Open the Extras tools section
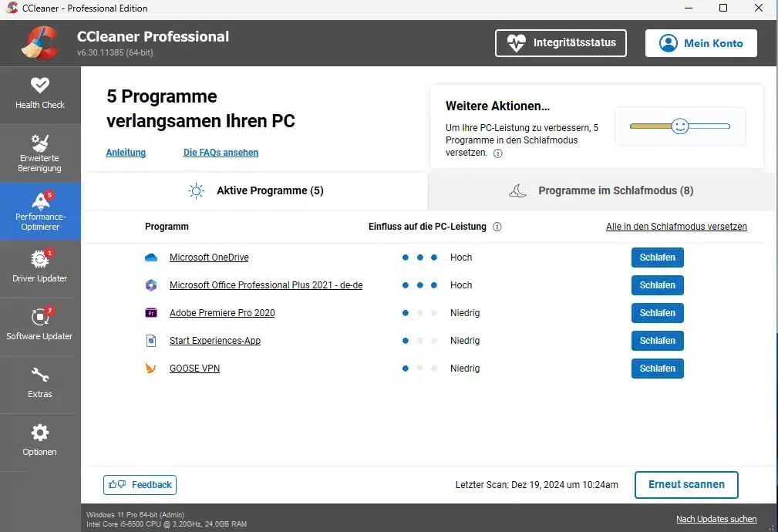Viewport: 778px width, 532px height. pos(39,385)
